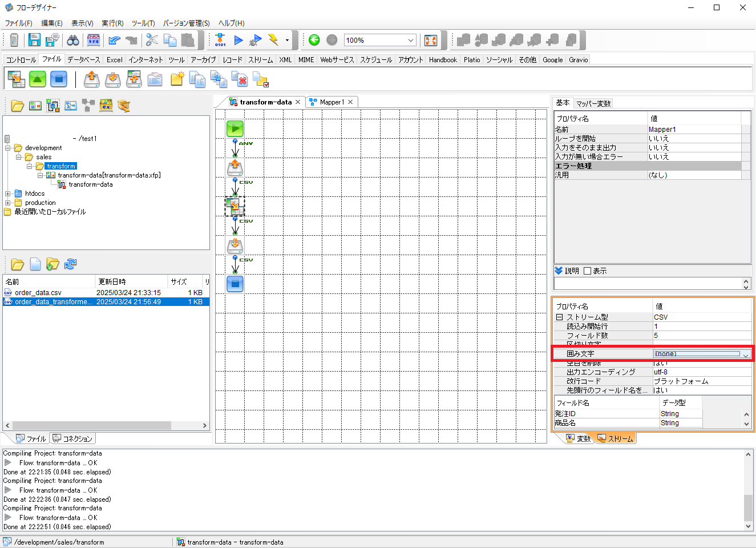The image size is (756, 548).
Task: Collapse the 説明 section chevron
Action: 559,271
